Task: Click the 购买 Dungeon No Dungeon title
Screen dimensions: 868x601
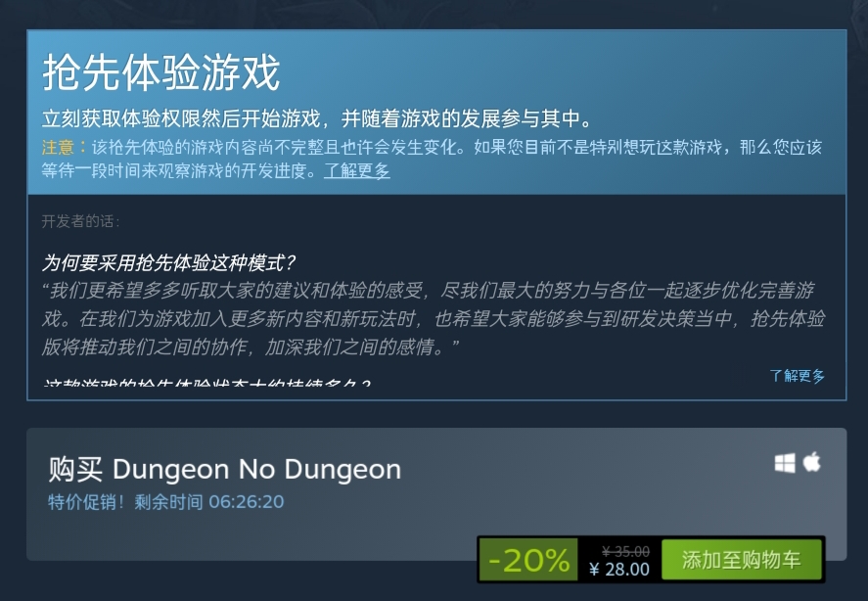Action: (224, 469)
